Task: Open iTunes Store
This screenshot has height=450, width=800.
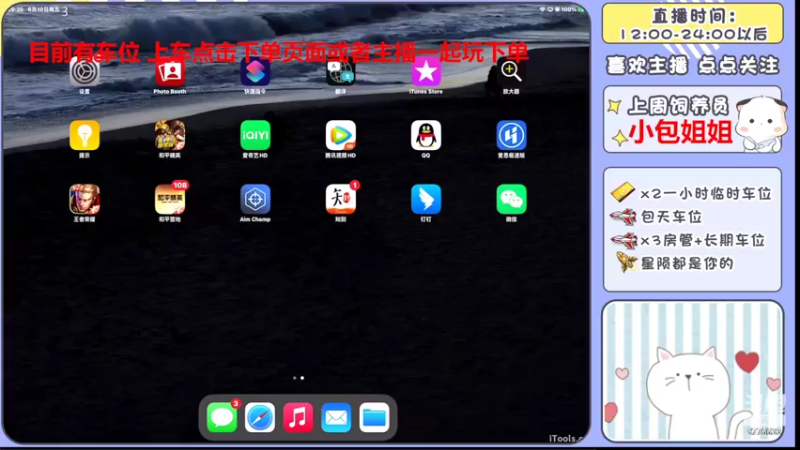Action: (426, 71)
